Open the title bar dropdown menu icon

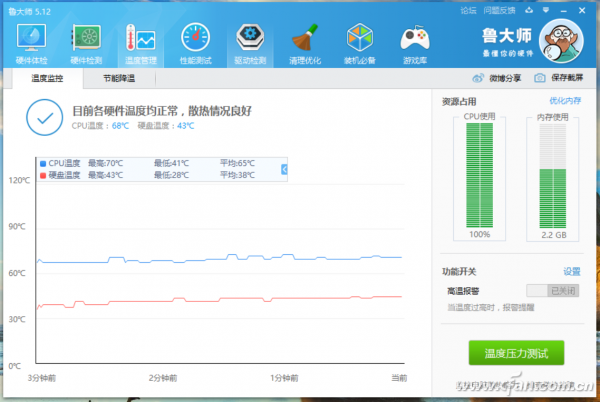coord(546,10)
